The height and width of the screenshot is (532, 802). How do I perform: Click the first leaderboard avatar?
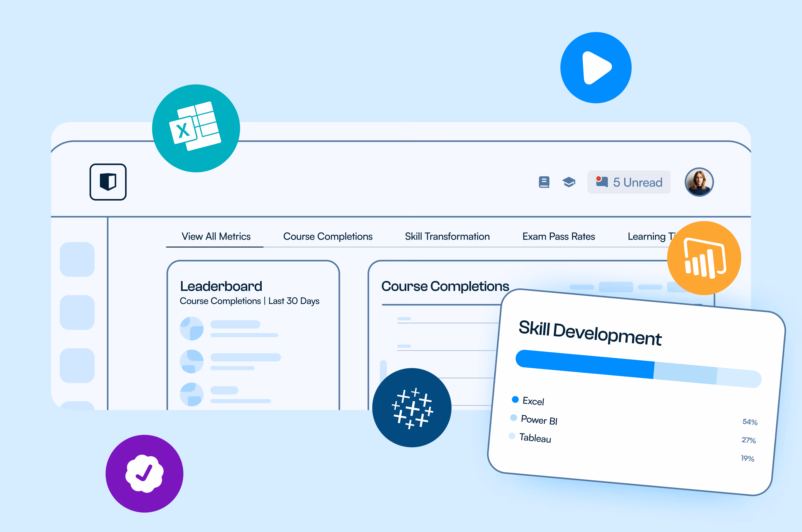[x=191, y=328]
